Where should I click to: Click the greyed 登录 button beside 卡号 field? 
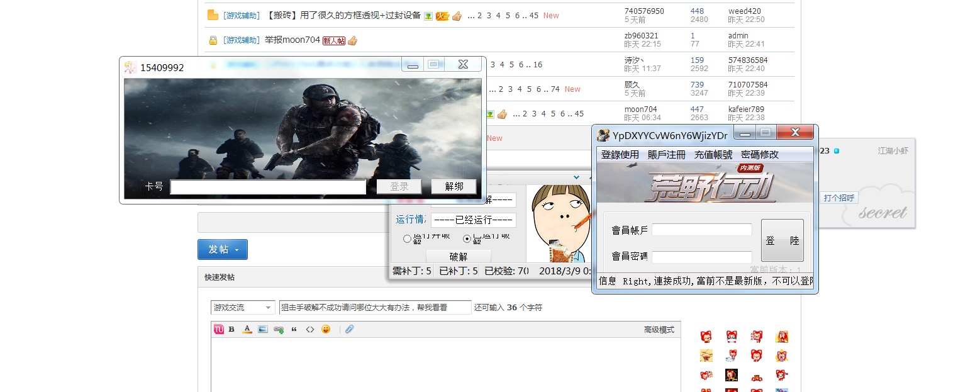pos(399,187)
